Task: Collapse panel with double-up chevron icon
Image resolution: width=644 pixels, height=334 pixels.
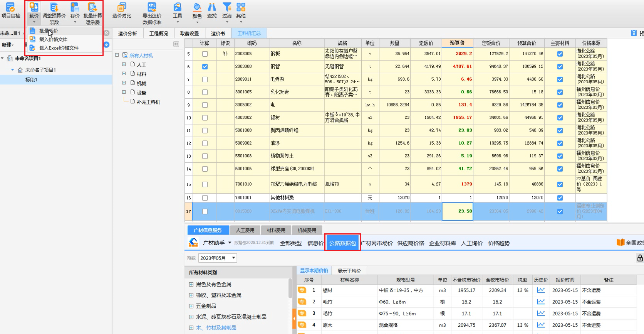Action: tap(107, 33)
